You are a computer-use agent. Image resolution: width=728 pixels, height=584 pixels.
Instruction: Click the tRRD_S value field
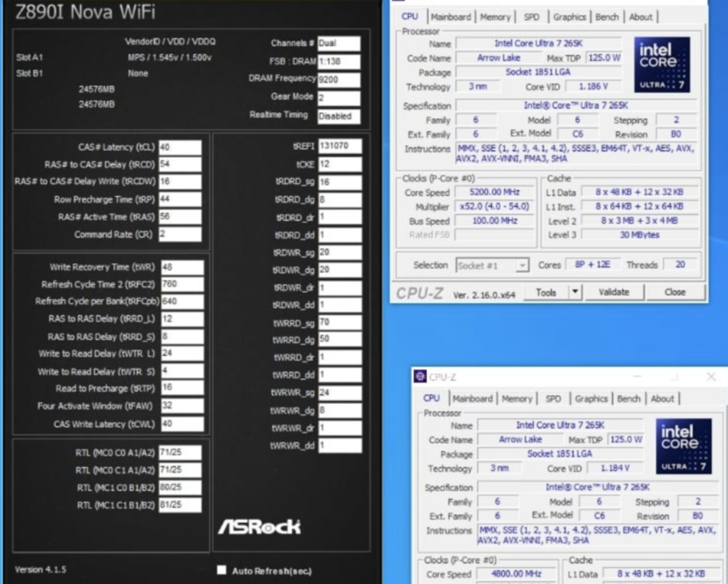tap(182, 336)
